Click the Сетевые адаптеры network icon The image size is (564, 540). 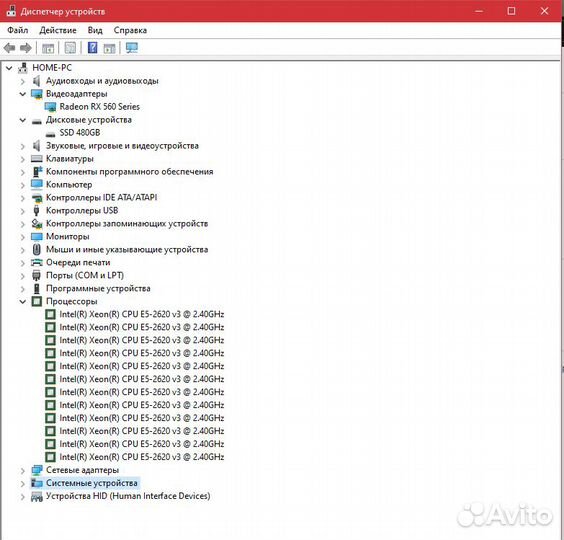[x=37, y=470]
